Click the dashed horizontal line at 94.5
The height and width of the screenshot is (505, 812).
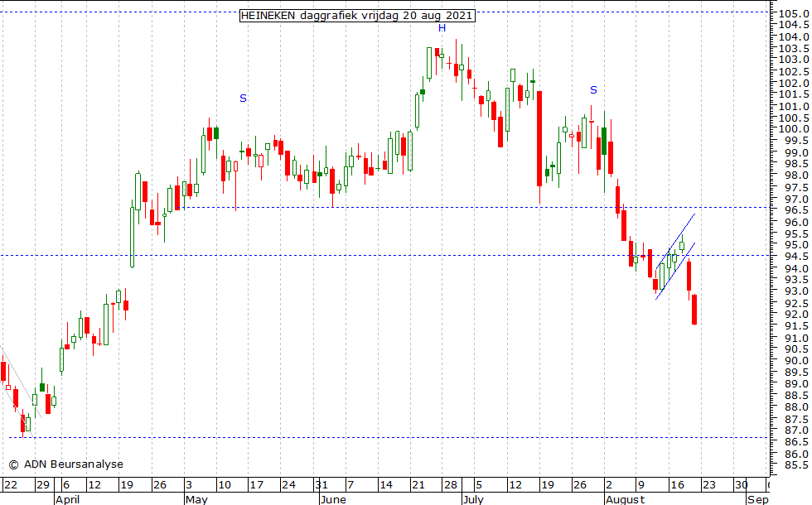click(386, 255)
